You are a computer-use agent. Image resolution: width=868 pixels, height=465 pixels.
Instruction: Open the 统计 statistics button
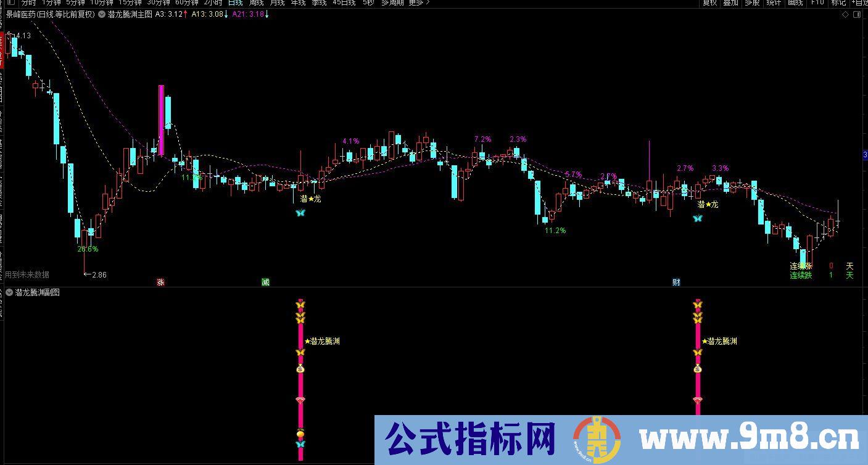pos(774,2)
